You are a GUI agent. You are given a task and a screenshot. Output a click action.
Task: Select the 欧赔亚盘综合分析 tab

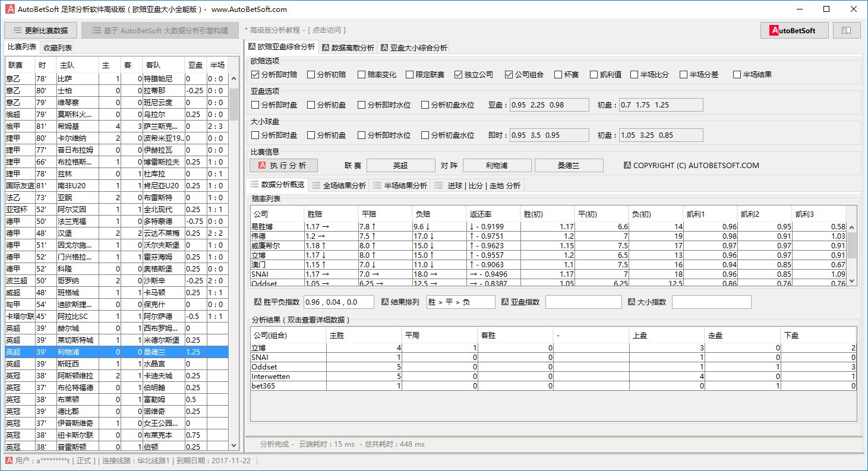[282, 46]
